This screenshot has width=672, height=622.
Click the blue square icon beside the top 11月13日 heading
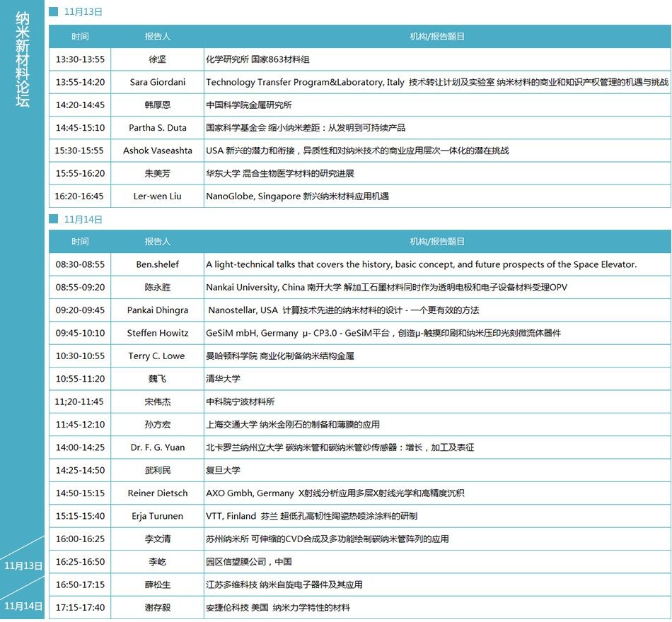pyautogui.click(x=53, y=12)
